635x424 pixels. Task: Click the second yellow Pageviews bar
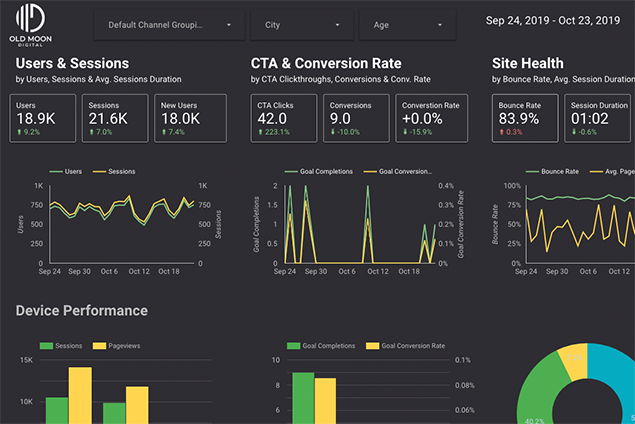tap(137, 405)
